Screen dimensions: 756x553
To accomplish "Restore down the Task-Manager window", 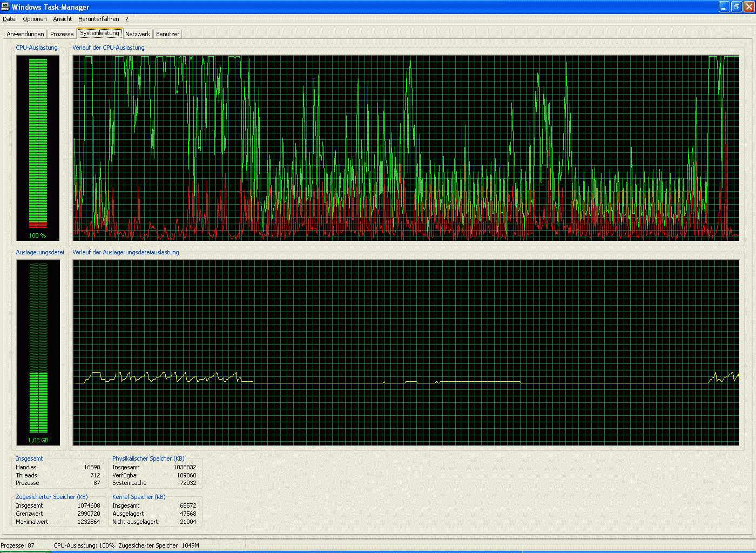I will click(737, 6).
